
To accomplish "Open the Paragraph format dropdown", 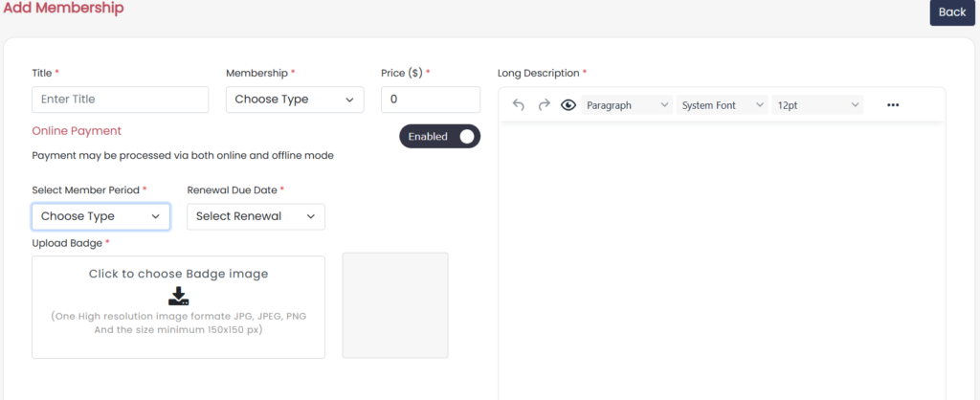I will (627, 105).
